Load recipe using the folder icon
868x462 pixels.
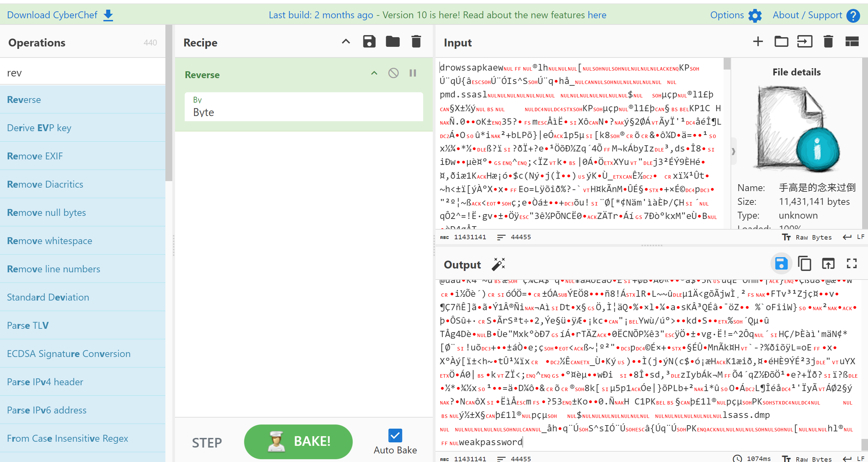392,42
